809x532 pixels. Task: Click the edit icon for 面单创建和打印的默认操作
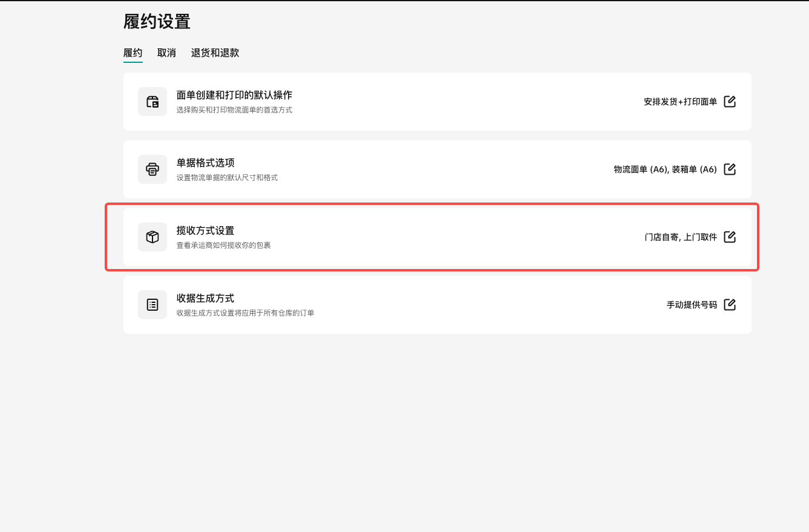tap(730, 102)
